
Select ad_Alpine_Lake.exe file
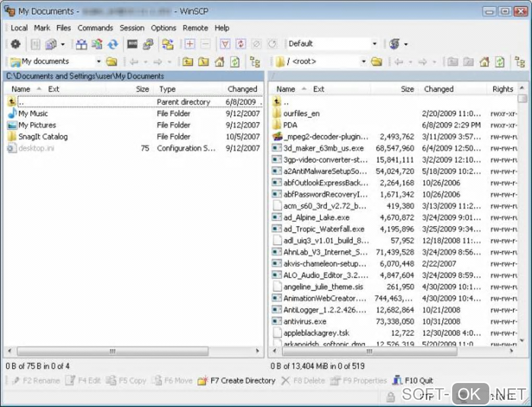(x=316, y=217)
